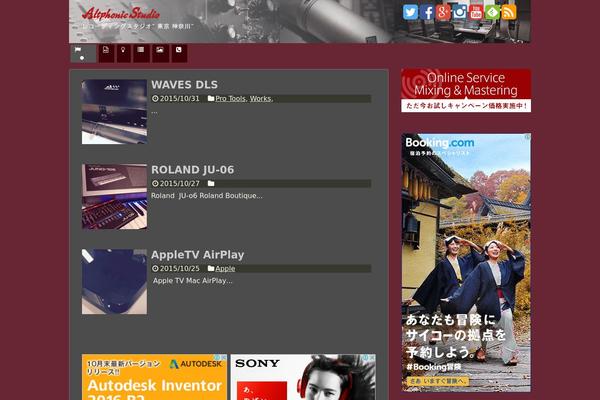
Task: Select the picture icon navigation tab
Action: (x=160, y=53)
